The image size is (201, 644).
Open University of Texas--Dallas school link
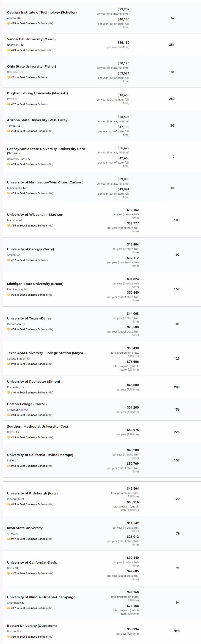pos(29,319)
